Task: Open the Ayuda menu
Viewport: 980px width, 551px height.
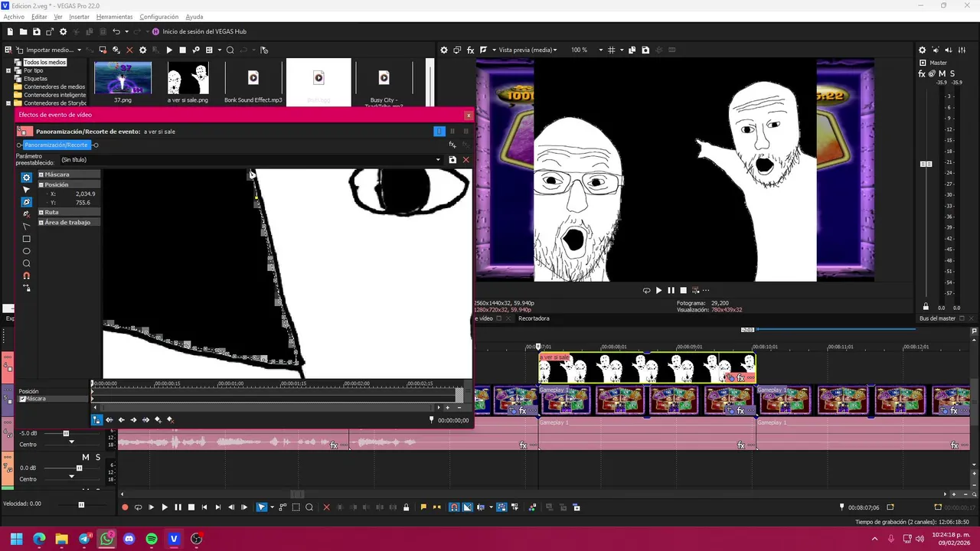Action: click(x=194, y=17)
